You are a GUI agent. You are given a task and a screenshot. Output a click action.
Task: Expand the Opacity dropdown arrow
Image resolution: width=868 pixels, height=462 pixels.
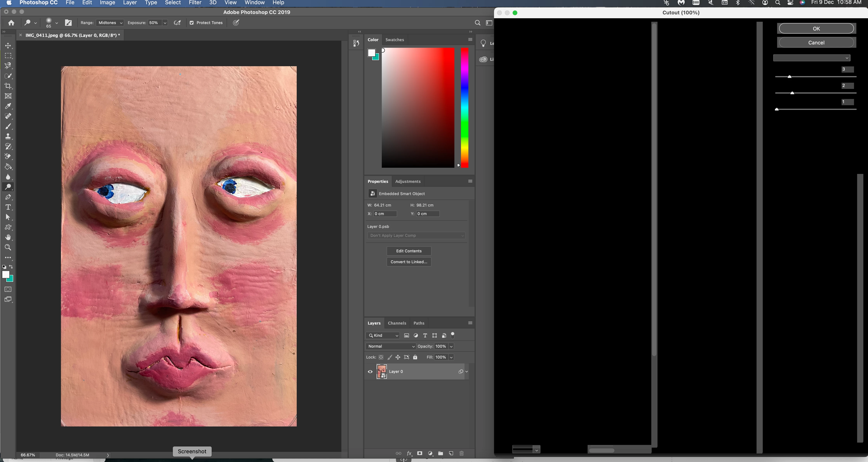(x=451, y=346)
